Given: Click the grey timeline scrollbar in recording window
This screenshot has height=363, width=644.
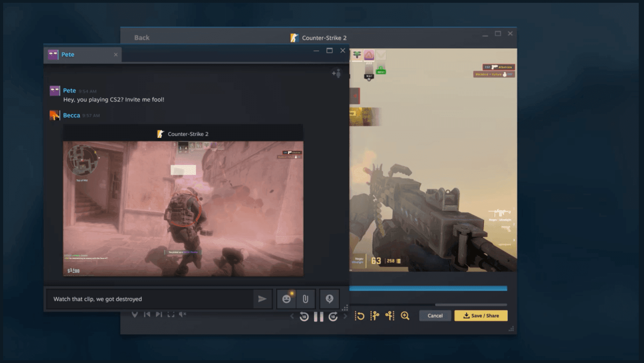Looking at the screenshot, I should pos(471,305).
